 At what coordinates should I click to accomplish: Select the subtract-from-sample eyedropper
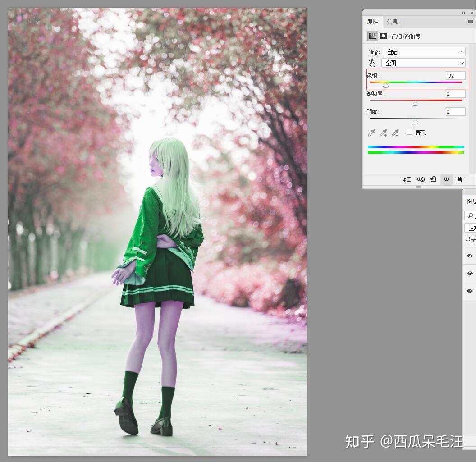(x=395, y=133)
